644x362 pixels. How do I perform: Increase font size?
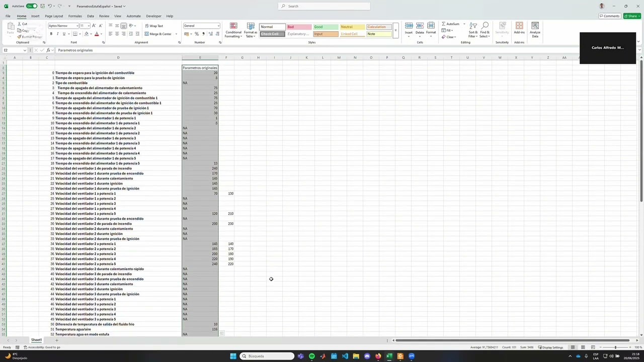94,26
